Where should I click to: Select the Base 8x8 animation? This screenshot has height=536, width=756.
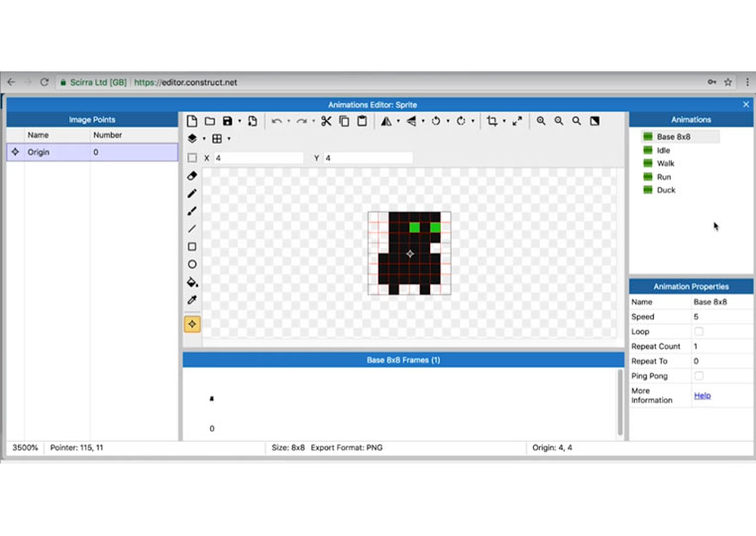tap(681, 137)
